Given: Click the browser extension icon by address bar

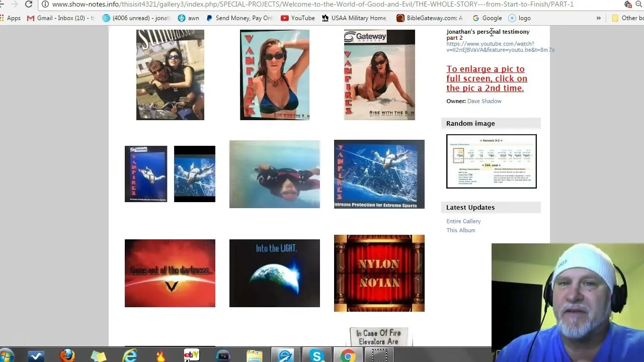Looking at the screenshot, I should (628, 5).
